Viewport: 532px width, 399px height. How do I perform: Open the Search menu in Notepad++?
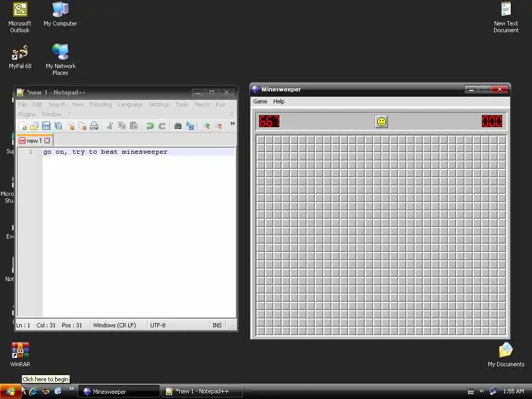tap(57, 104)
